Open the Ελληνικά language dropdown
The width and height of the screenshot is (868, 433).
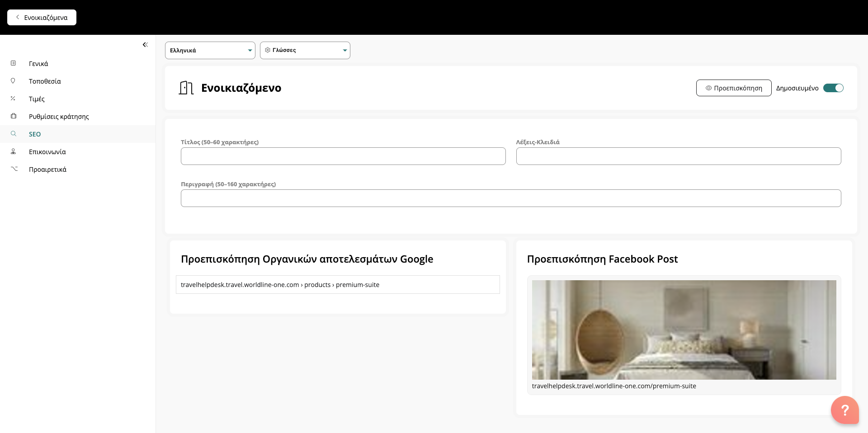tap(210, 51)
